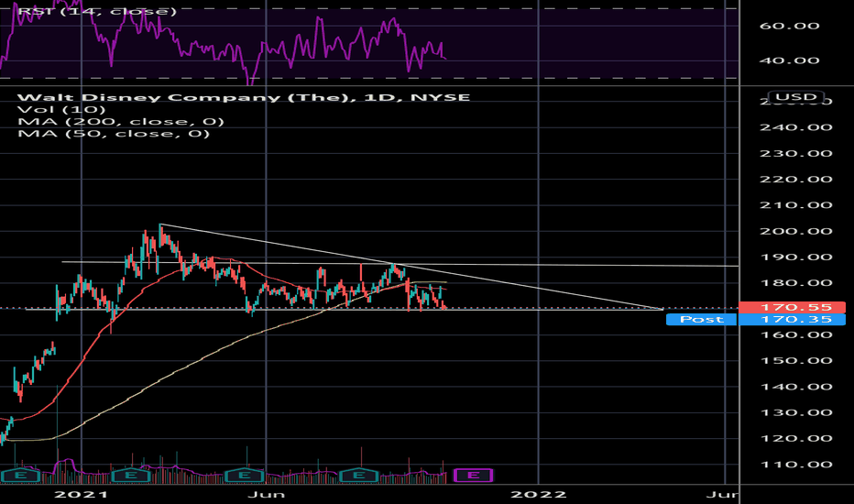Click the 160.00 price axis label
The width and height of the screenshot is (854, 504).
795,334
